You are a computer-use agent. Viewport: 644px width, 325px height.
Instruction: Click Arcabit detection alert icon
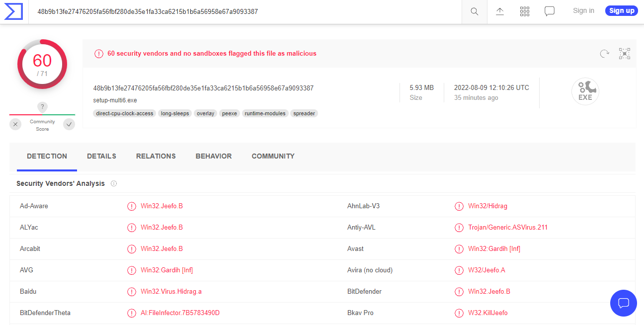(x=132, y=249)
